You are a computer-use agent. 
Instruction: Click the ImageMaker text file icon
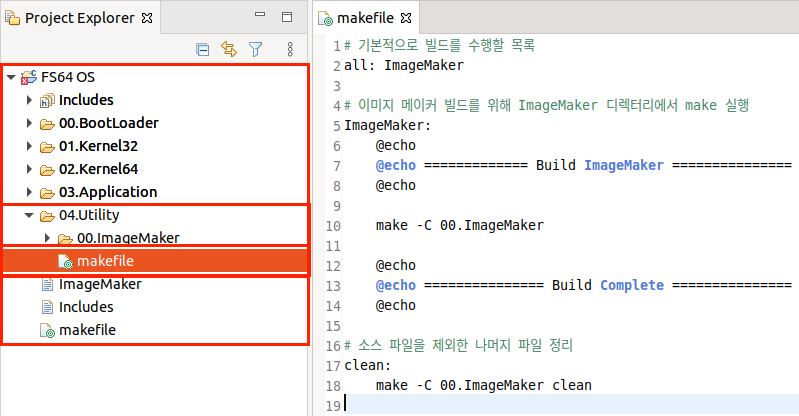pyautogui.click(x=47, y=284)
